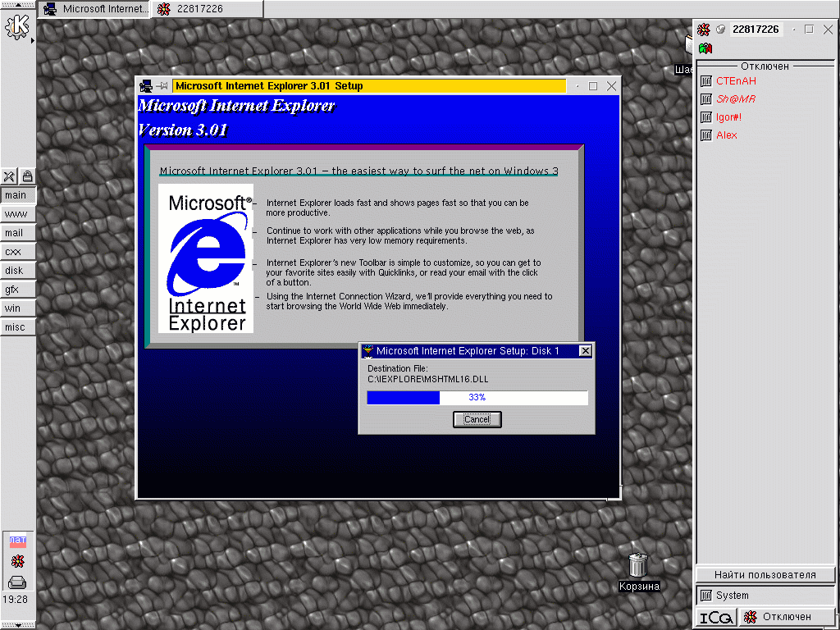
Task: Click the offline status icon beside Alex
Action: point(706,135)
